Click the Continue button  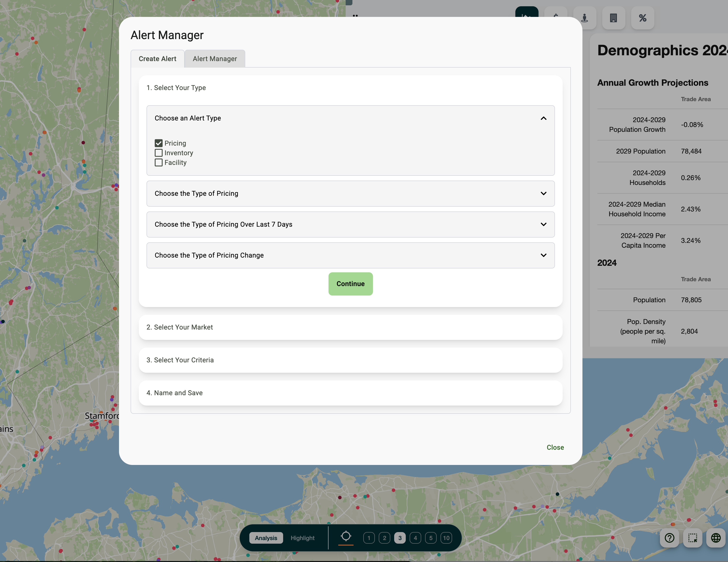(350, 284)
